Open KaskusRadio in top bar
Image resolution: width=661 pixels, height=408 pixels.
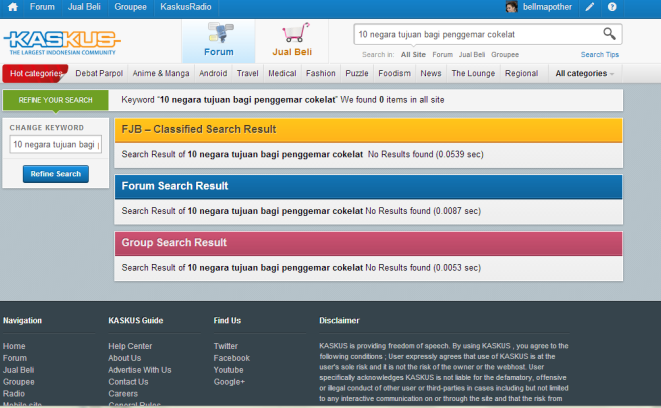pos(186,7)
